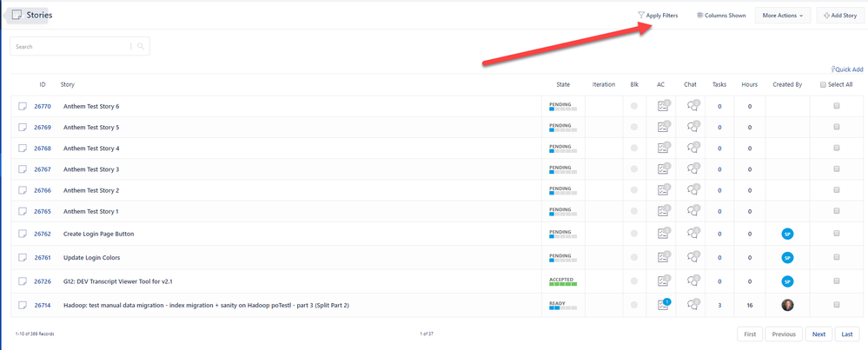This screenshot has height=350, width=868.
Task: Open chat icon for story 26726
Action: click(x=692, y=281)
